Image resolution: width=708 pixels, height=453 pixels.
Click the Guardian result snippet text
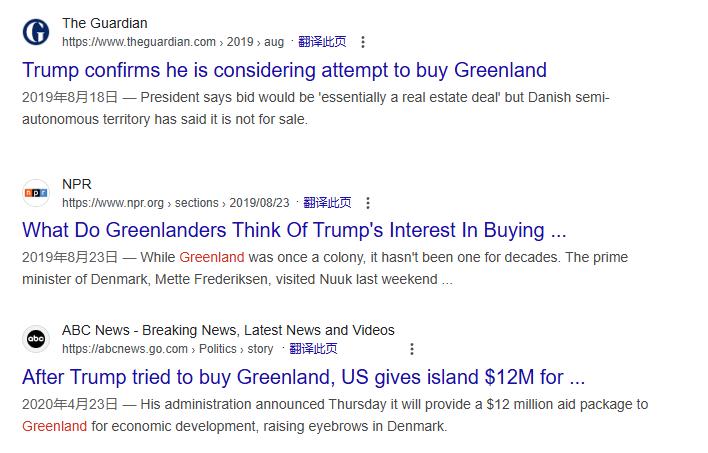tap(315, 108)
